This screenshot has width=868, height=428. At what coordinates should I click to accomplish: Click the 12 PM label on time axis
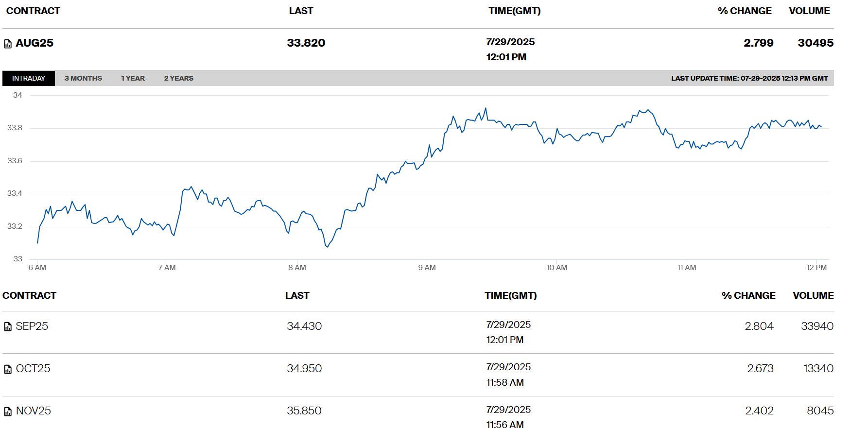click(x=816, y=267)
